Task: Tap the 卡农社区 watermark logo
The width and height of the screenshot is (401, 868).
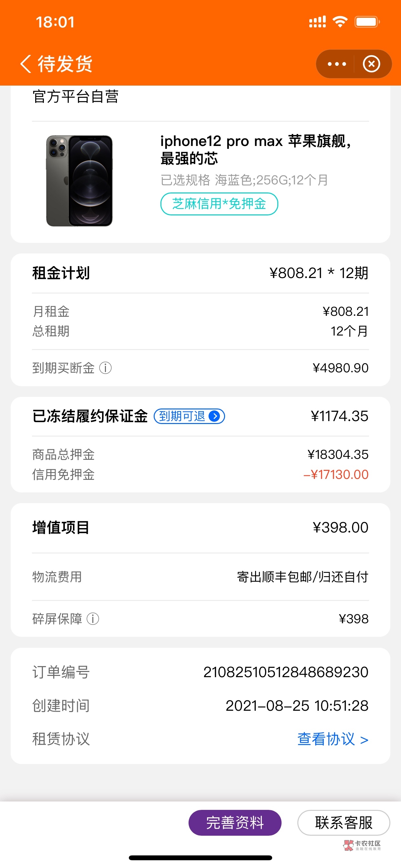Action: click(362, 845)
